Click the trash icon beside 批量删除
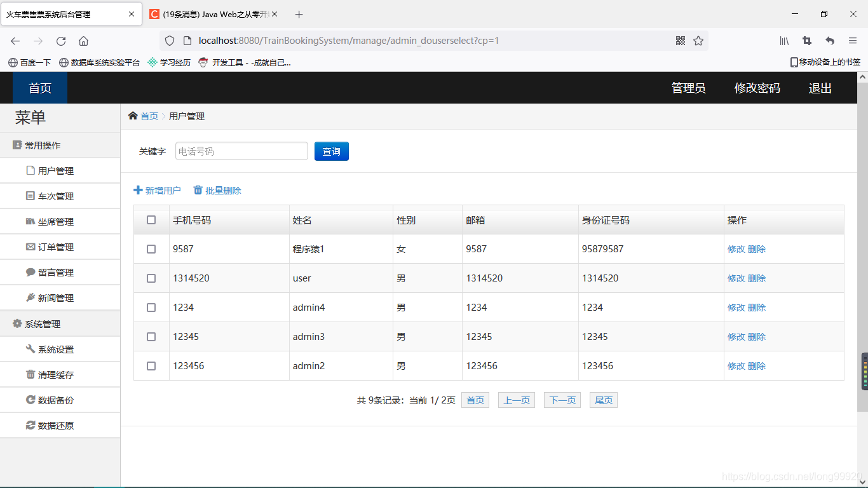The width and height of the screenshot is (868, 488). pos(198,190)
